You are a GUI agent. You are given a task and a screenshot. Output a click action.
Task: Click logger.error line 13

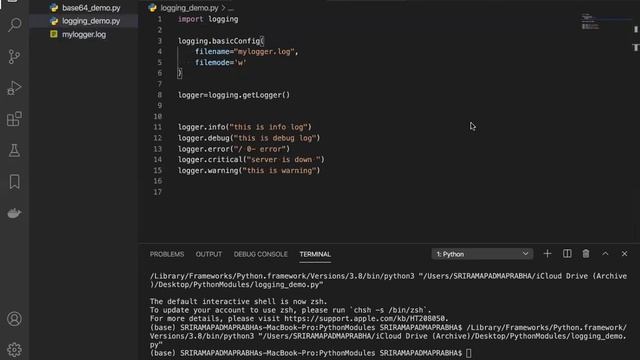point(233,149)
